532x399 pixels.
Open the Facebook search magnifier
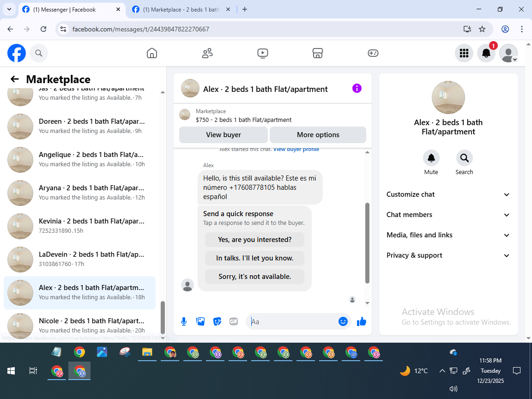[39, 53]
